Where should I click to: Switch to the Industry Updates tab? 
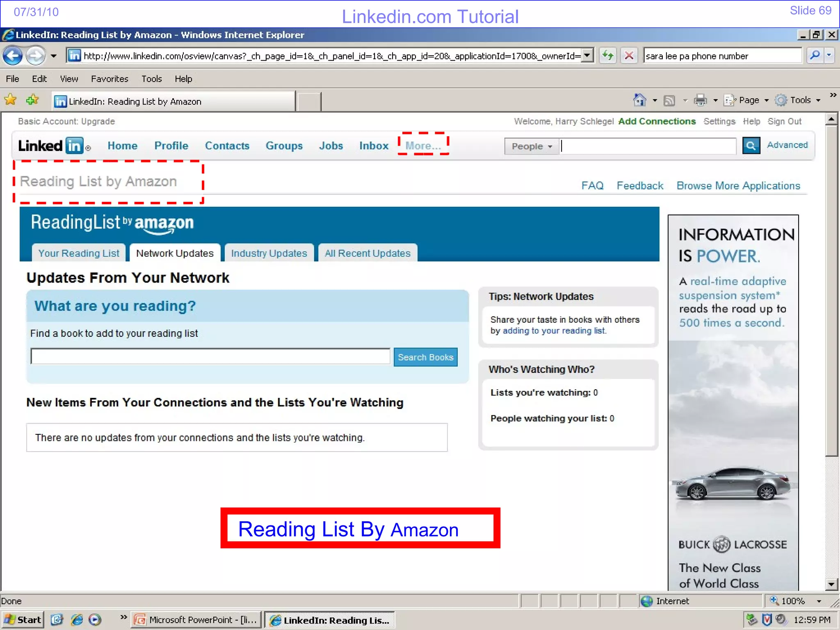(x=269, y=253)
